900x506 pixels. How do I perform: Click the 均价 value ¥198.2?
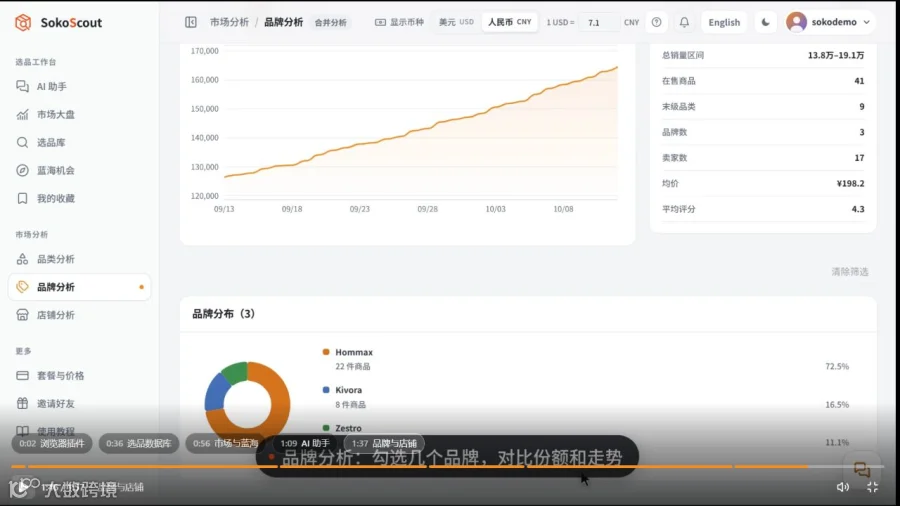(850, 184)
